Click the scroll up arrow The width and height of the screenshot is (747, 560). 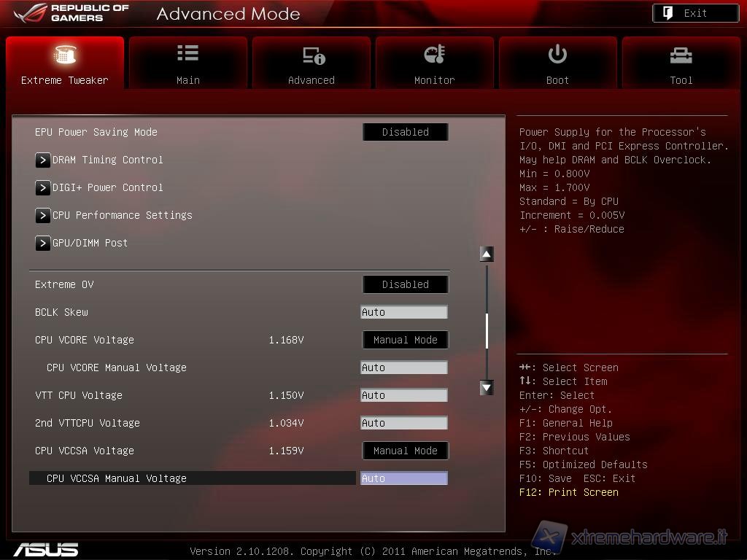point(487,254)
